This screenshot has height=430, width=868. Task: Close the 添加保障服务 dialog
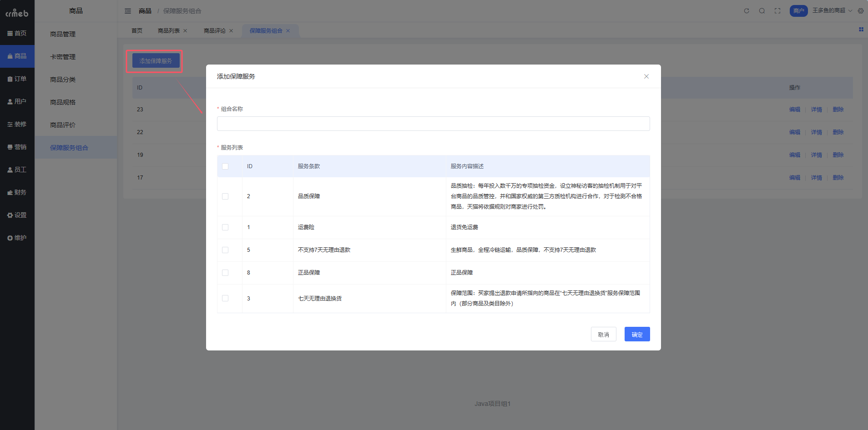(x=646, y=76)
